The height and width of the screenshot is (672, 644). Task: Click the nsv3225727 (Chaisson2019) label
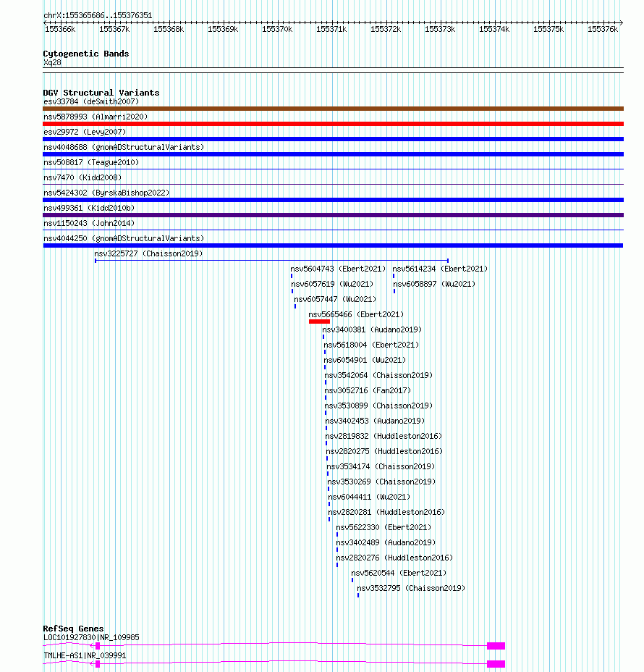[x=148, y=253]
